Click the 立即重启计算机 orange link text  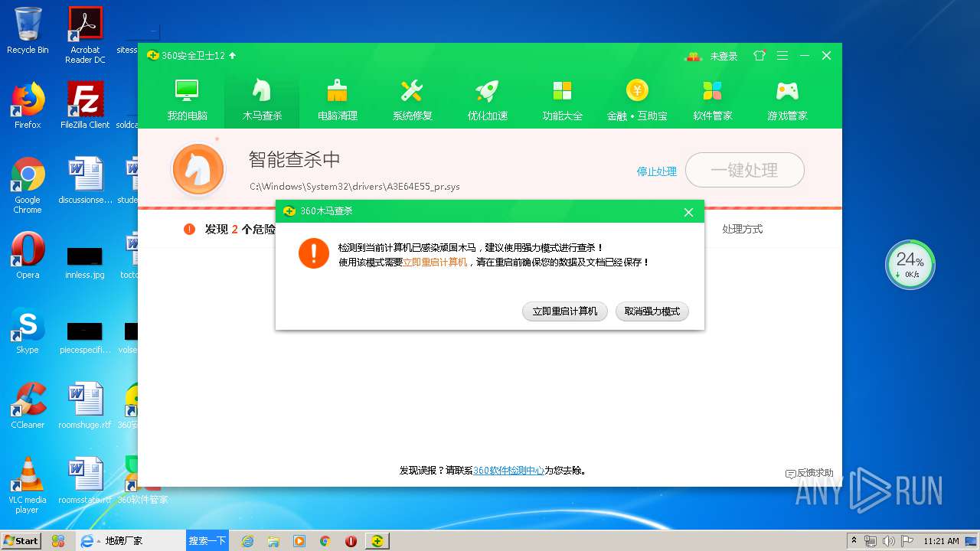point(435,262)
